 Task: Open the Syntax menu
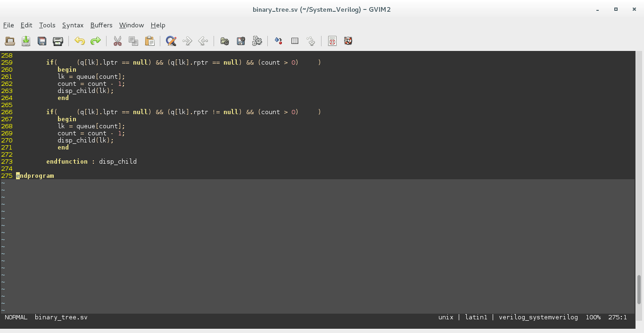point(73,25)
